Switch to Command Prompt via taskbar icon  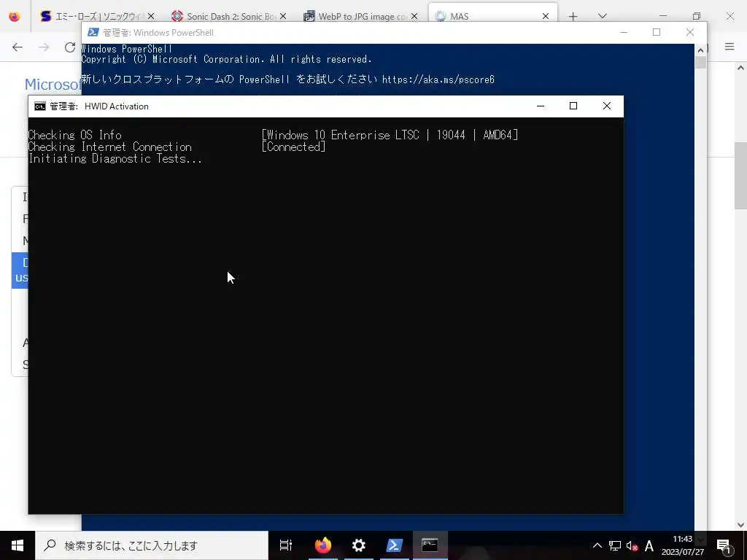[430, 545]
